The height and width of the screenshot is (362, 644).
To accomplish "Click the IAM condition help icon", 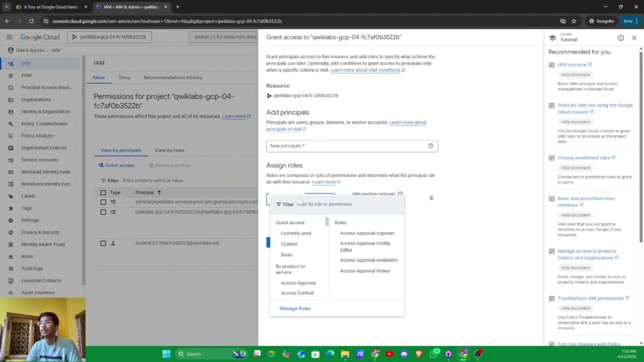I will tap(400, 194).
